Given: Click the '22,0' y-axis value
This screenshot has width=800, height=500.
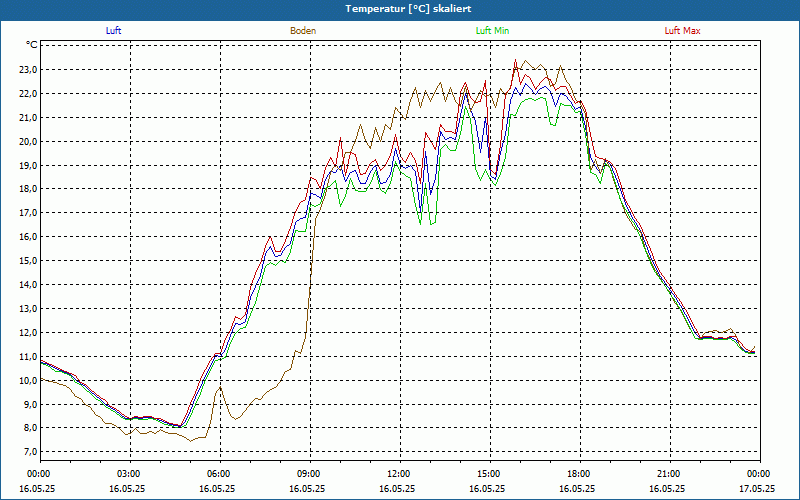Looking at the screenshot, I should coord(28,94).
